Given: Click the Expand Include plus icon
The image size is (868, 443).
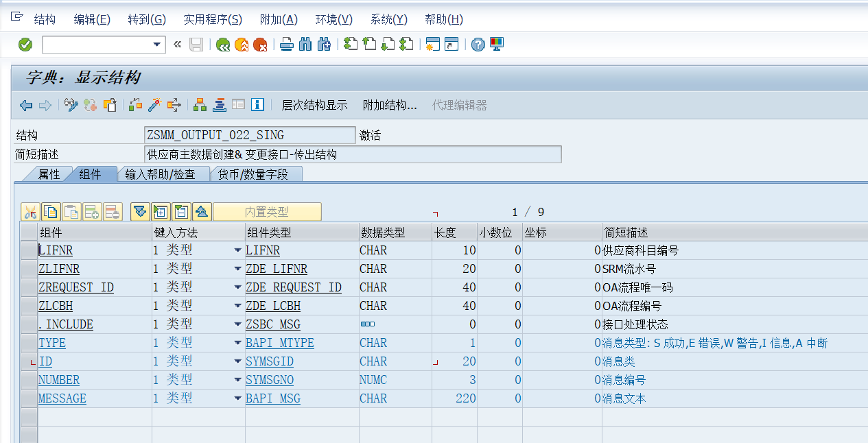Looking at the screenshot, I should coord(161,212).
